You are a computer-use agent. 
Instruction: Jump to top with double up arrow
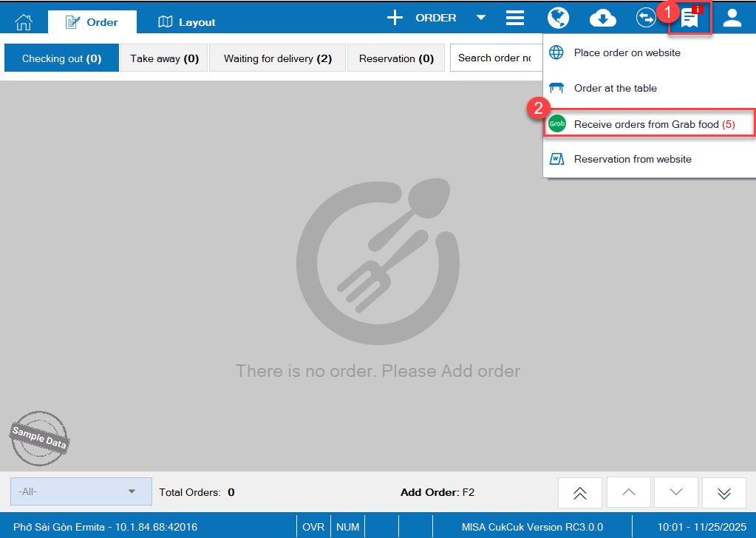click(580, 493)
